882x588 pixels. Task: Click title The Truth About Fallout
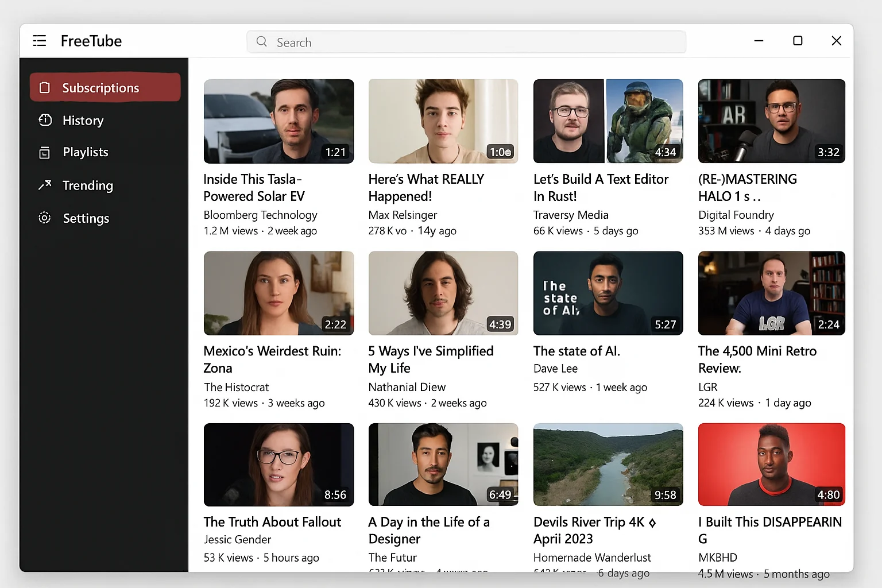point(272,522)
